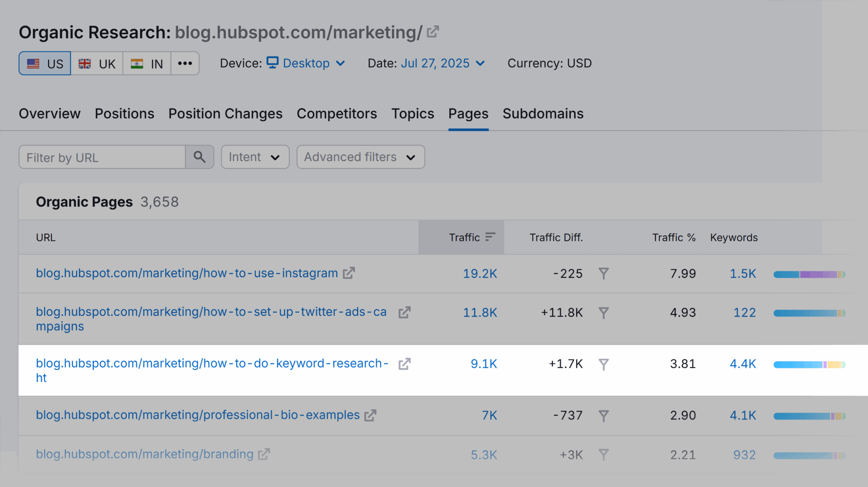Screen dimensions: 868x487
Task: Expand the Intent filter dropdown
Action: [255, 157]
